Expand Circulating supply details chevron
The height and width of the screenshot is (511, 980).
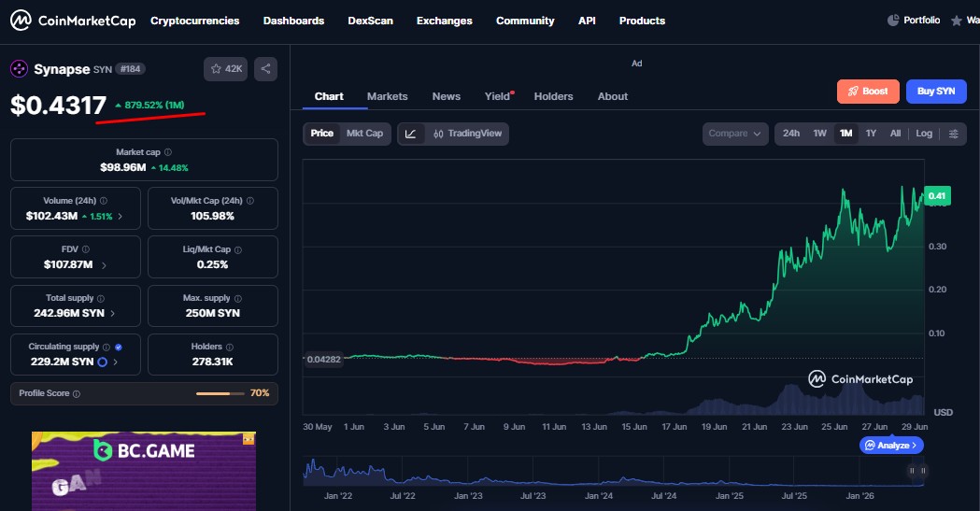[116, 362]
